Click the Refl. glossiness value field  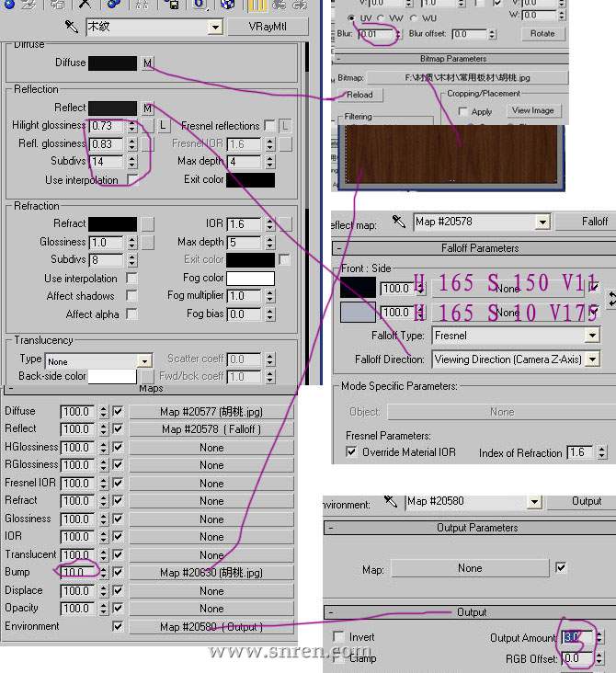point(107,144)
